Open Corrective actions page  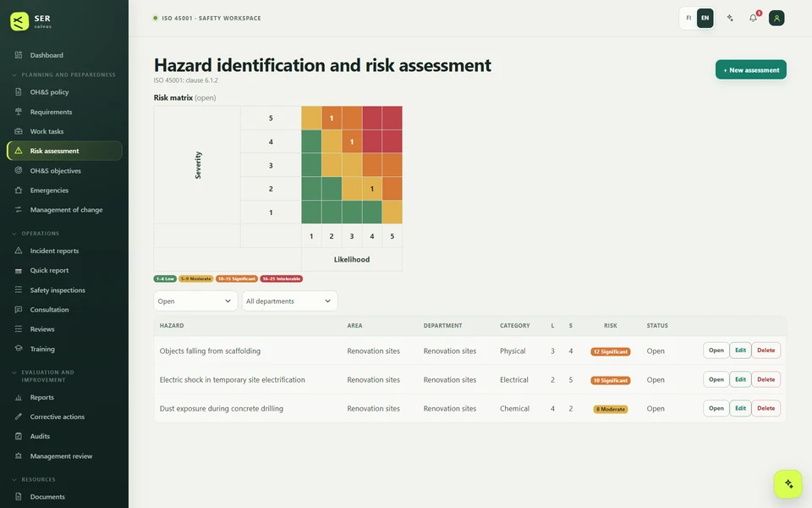[64, 417]
